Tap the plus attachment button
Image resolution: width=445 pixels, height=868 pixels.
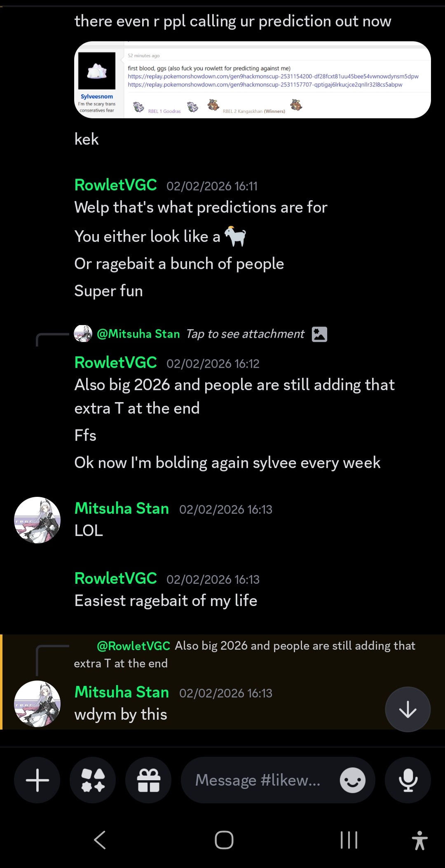pos(37,780)
